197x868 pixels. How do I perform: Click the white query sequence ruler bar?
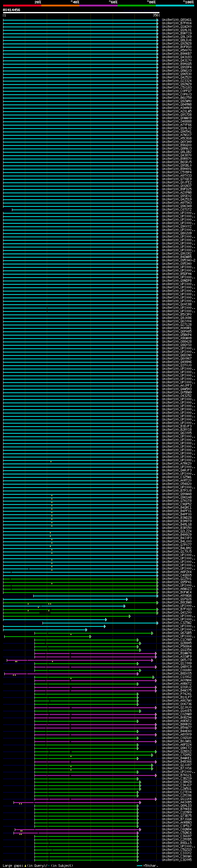[81, 13]
